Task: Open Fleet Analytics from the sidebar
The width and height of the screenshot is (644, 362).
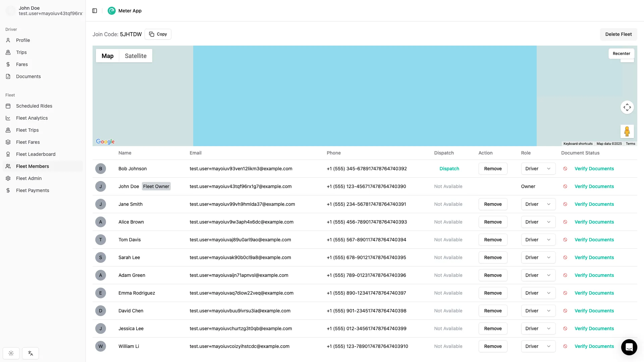Action: pyautogui.click(x=32, y=118)
